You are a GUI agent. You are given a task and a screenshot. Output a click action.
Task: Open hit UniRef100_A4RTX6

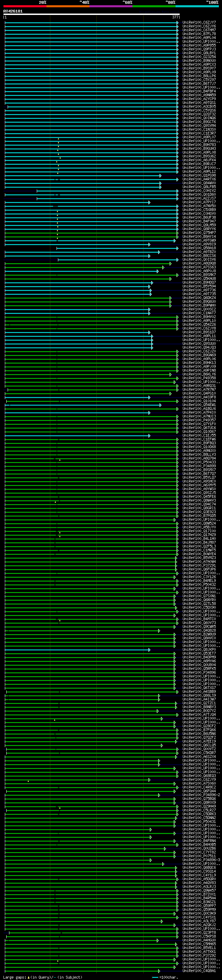pos(199,179)
